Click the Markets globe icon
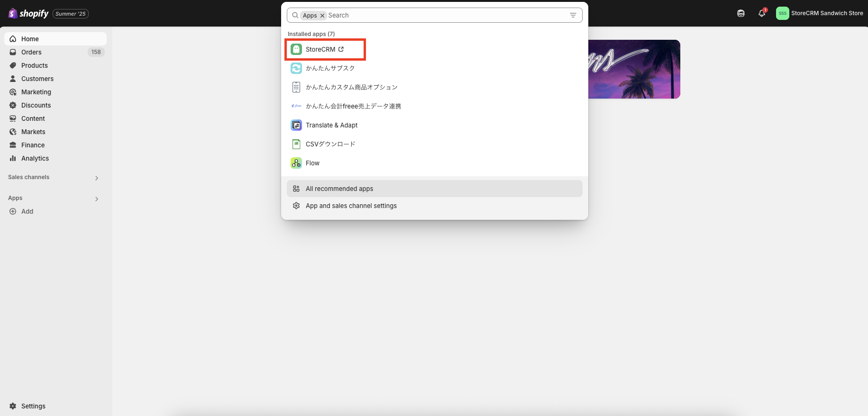 tap(13, 132)
